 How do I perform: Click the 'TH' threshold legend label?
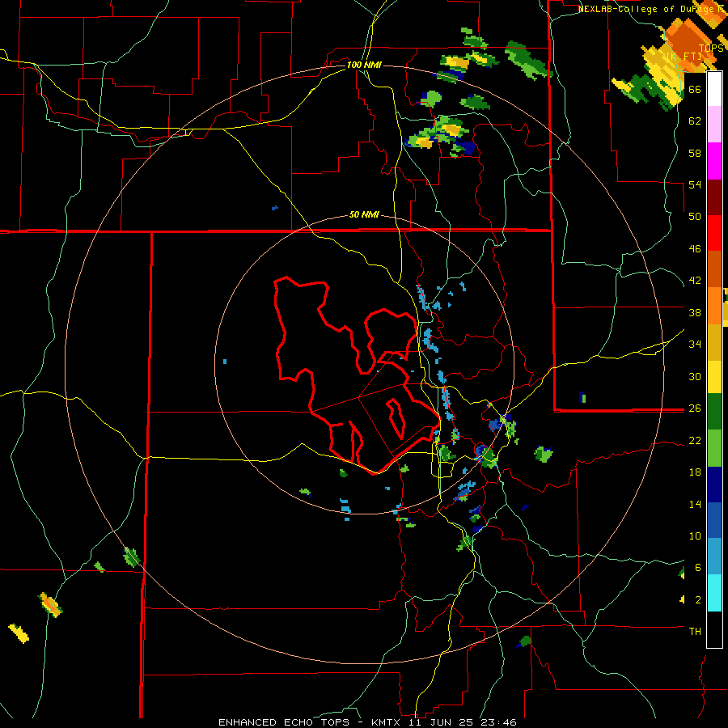coord(695,632)
